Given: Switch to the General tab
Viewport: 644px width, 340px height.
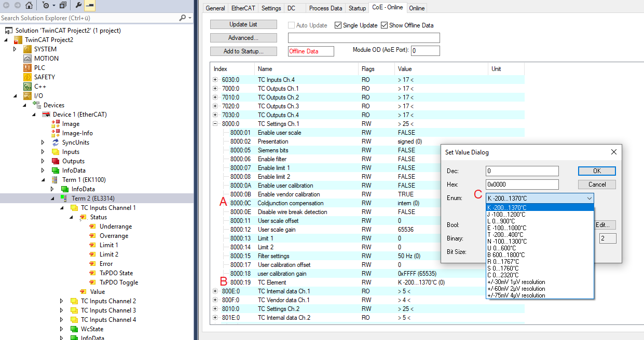Looking at the screenshot, I should coord(215,8).
